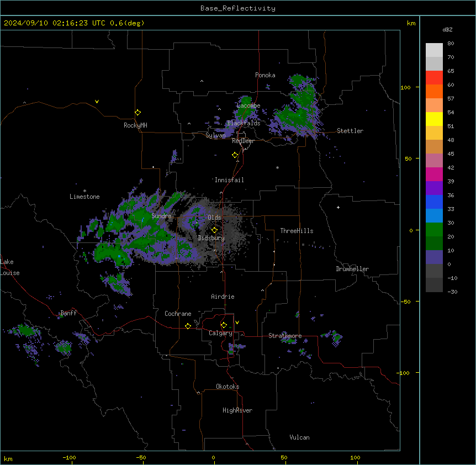476x465 pixels.
Task: Click the purple swatch between 39 and 36
Action: pos(434,188)
